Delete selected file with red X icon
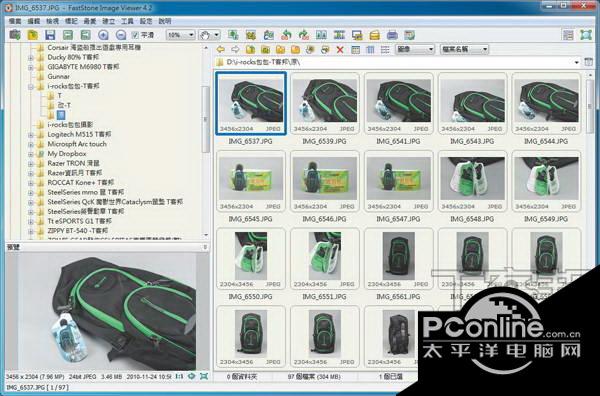 [x=340, y=49]
